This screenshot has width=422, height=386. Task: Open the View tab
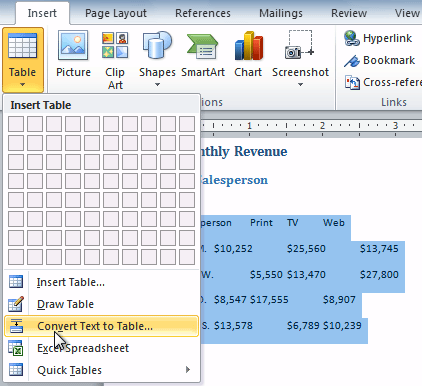[407, 13]
